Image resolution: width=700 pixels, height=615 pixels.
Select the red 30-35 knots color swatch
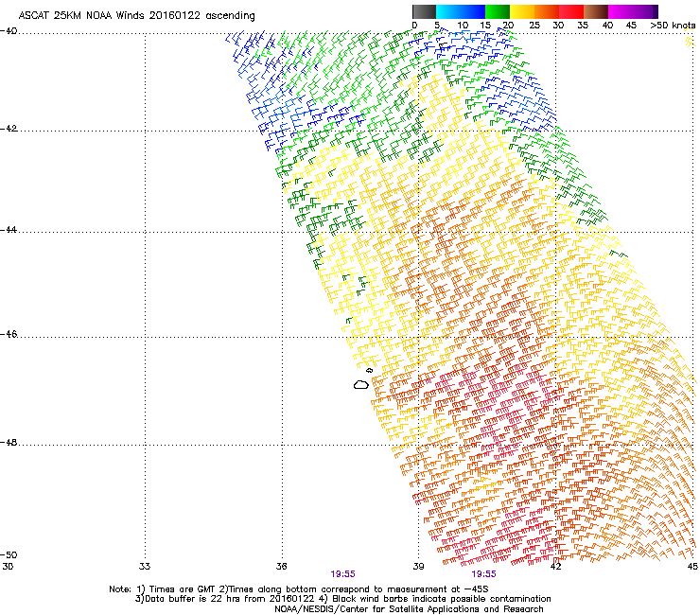[x=571, y=11]
